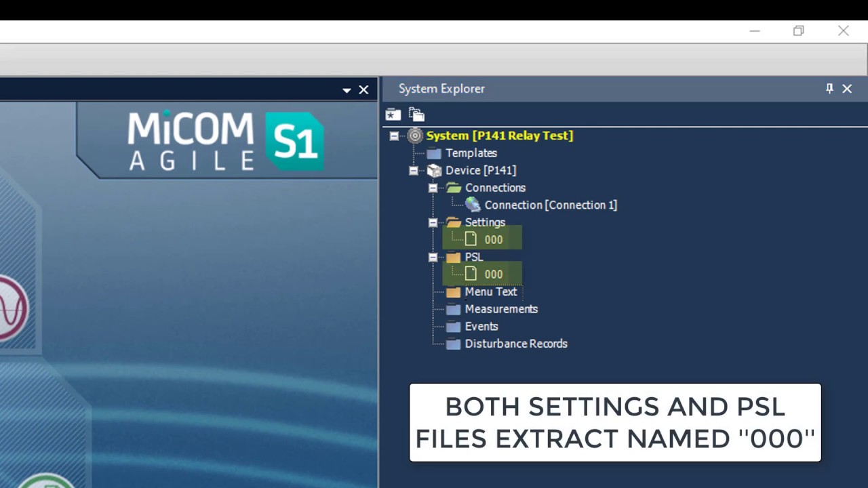Close the application window
The width and height of the screenshot is (868, 488).
tap(843, 31)
